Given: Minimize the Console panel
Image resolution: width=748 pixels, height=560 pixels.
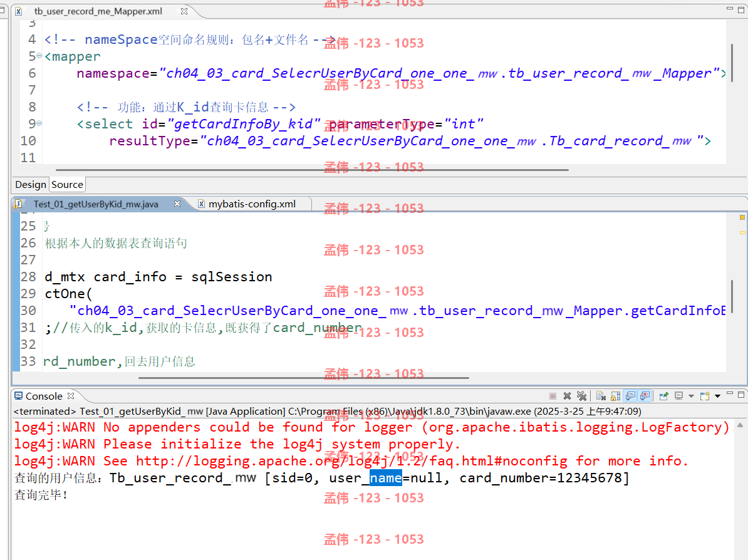Looking at the screenshot, I should [x=730, y=393].
